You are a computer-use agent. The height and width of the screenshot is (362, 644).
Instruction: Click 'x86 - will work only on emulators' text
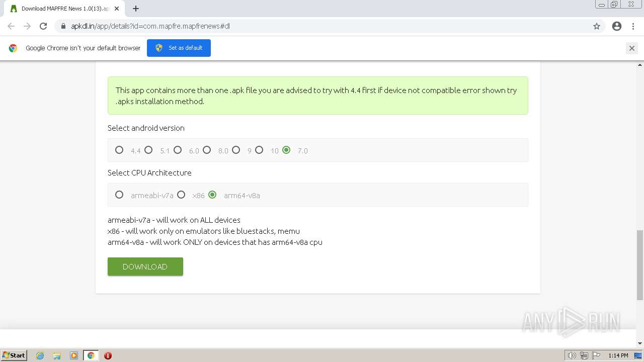(204, 231)
